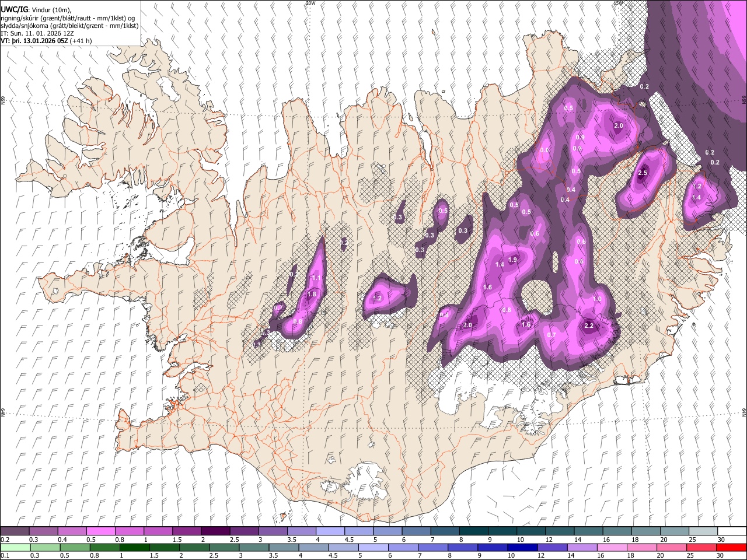Click the bottom-row pale green swatch labeled 0.1
The image size is (747, 560).
click(x=15, y=547)
